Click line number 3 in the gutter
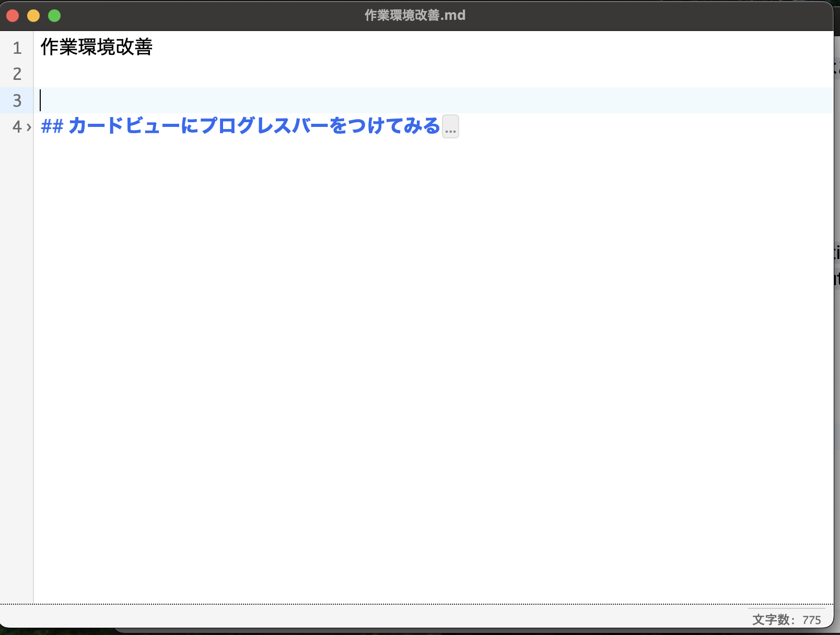Image resolution: width=840 pixels, height=635 pixels. (17, 101)
